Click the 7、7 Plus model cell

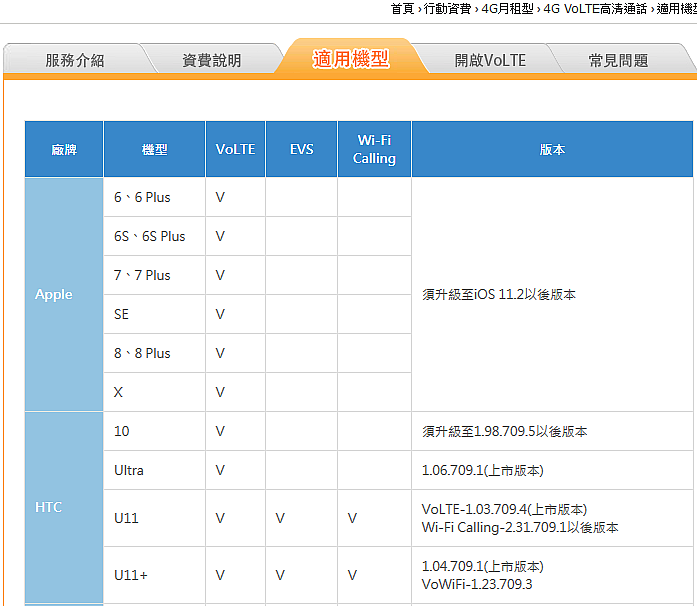click(x=154, y=275)
